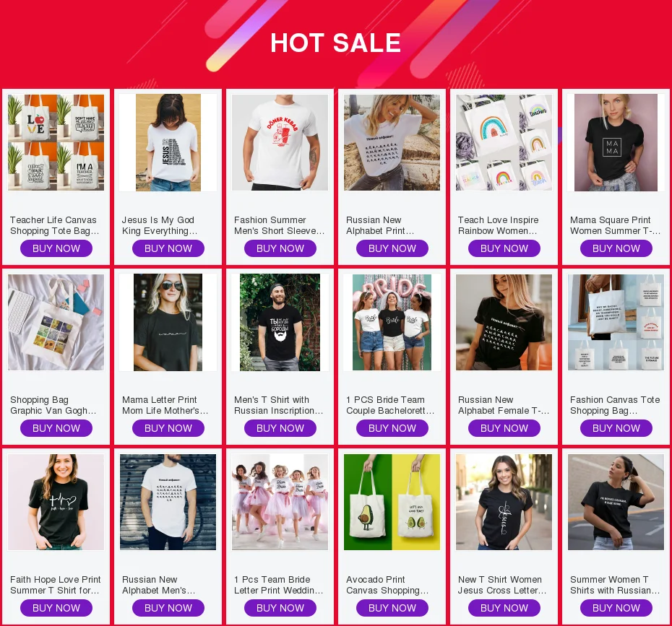Click the Doner Kebab t-shirt product photo

point(280,142)
